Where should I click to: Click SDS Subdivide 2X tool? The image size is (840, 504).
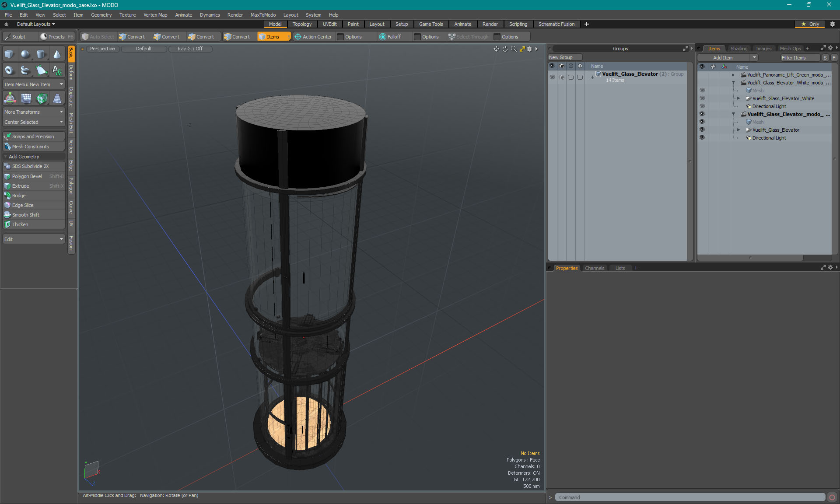(x=34, y=166)
